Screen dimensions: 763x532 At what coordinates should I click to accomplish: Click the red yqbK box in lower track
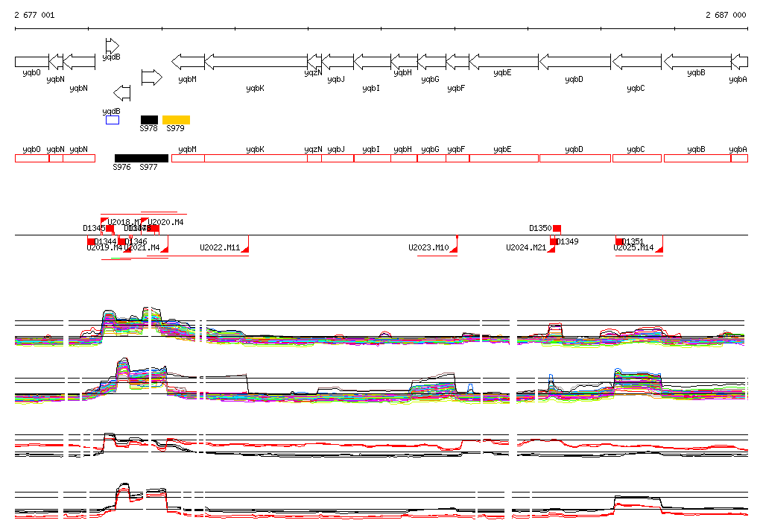tap(256, 158)
